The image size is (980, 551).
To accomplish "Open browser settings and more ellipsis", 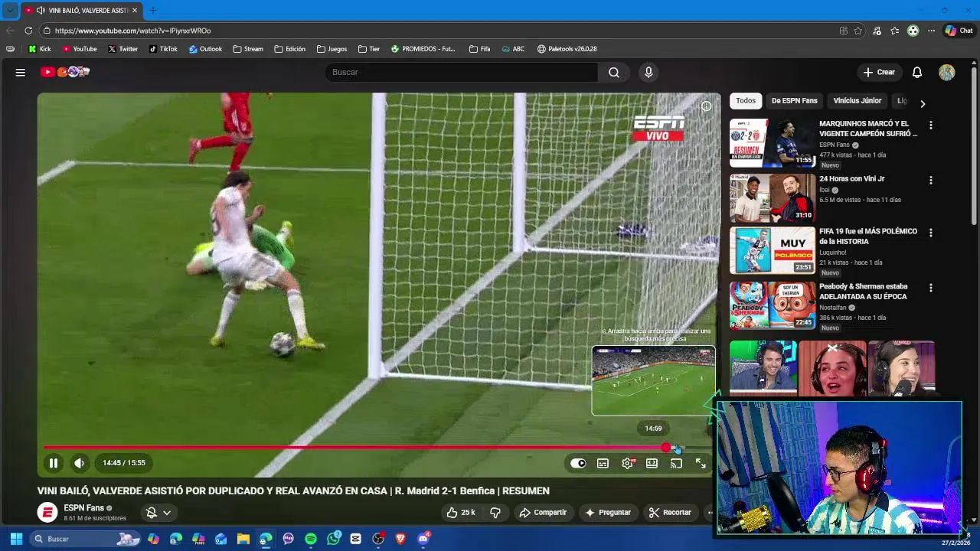I will 931,31.
